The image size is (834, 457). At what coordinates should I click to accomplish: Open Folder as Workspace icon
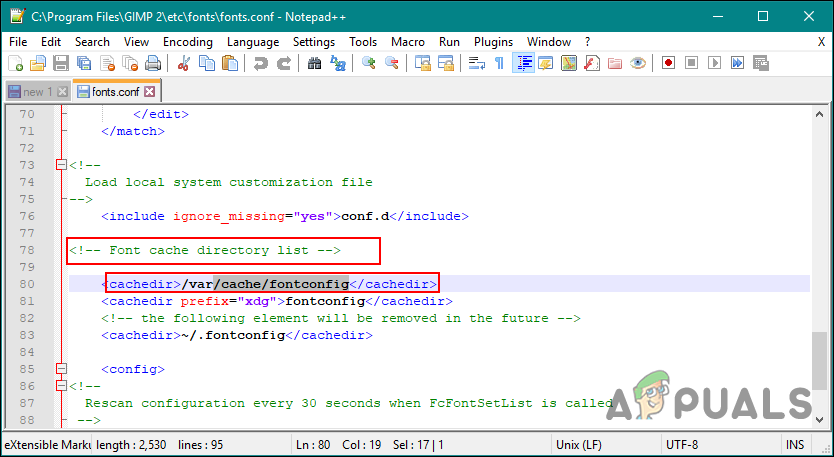615,63
